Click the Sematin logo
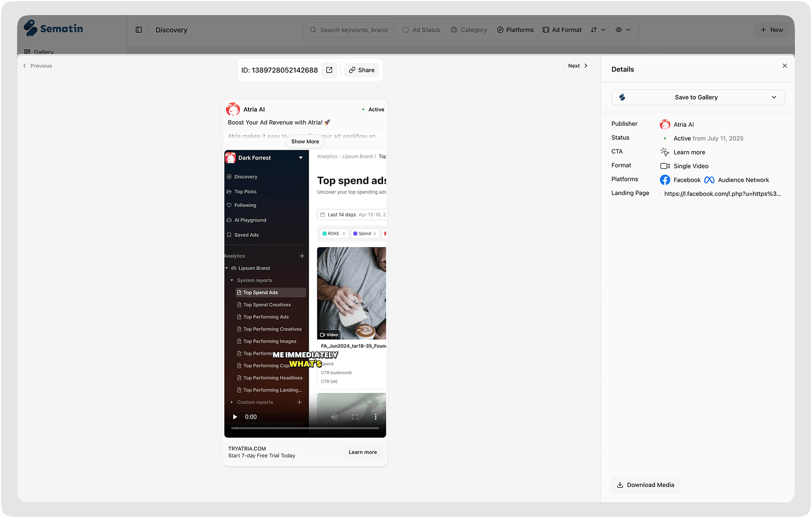This screenshot has width=812, height=518. pyautogui.click(x=53, y=28)
